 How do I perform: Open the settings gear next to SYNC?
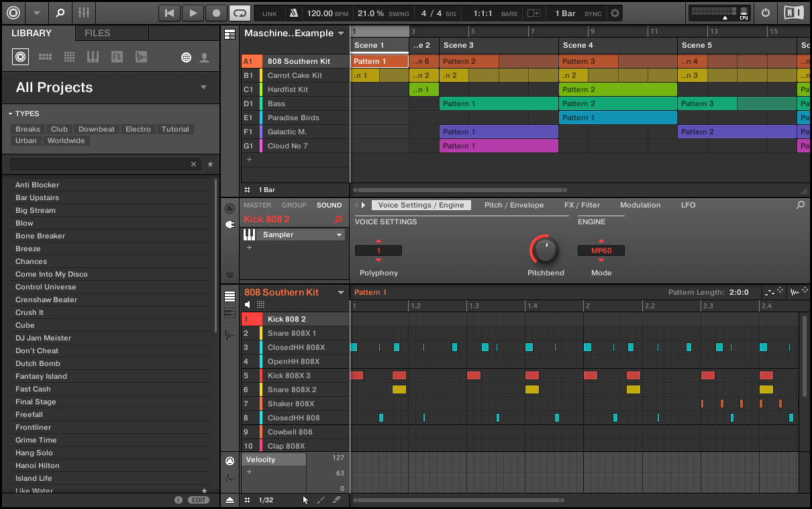[x=615, y=13]
